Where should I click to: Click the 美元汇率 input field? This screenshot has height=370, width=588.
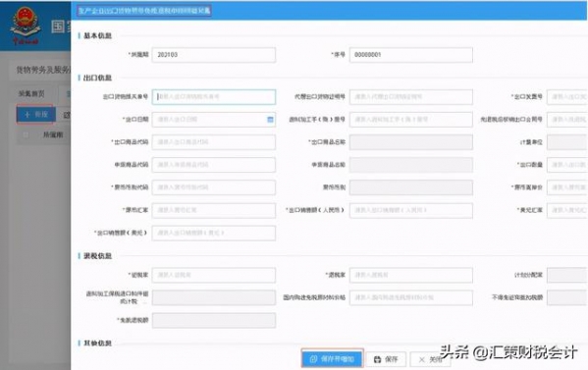click(x=567, y=210)
